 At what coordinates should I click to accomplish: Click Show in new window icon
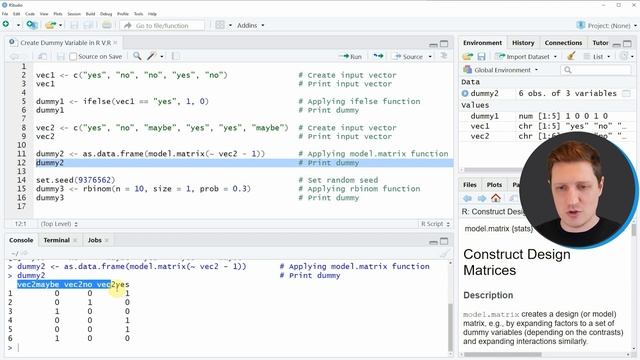(42, 56)
